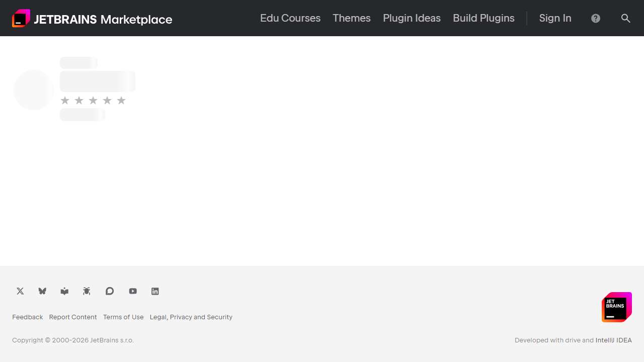
Task: Sign In to the marketplace
Action: [x=555, y=18]
